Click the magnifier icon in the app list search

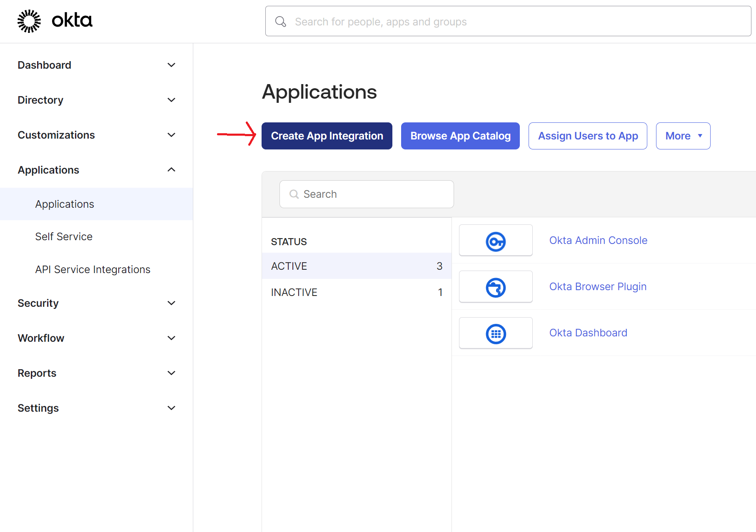[x=294, y=194]
